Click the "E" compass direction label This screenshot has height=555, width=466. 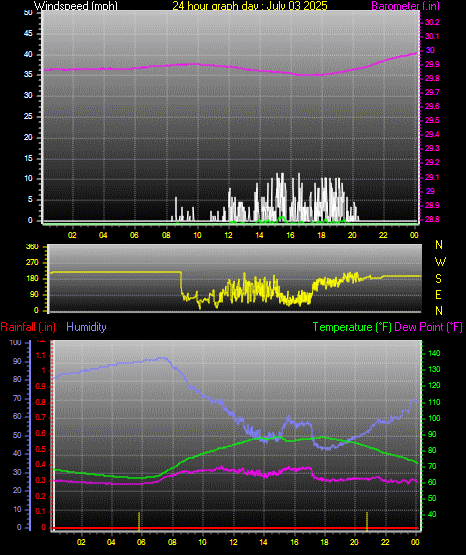point(438,295)
